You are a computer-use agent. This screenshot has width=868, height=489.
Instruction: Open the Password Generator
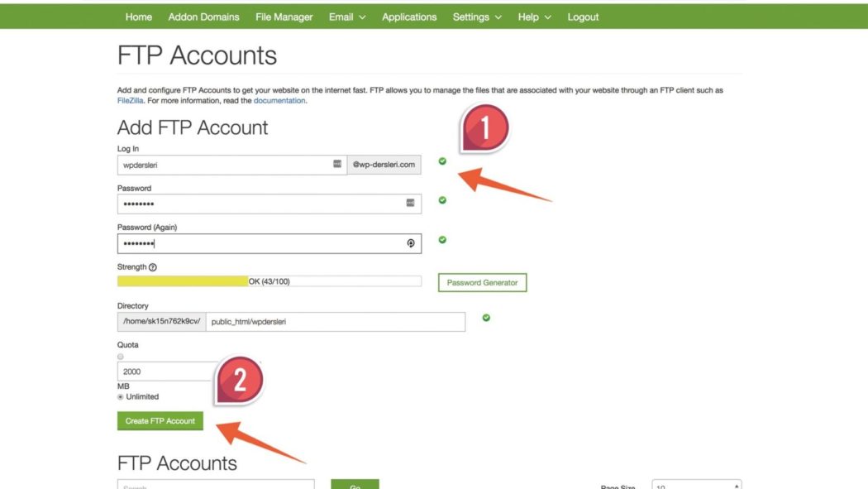pos(482,283)
